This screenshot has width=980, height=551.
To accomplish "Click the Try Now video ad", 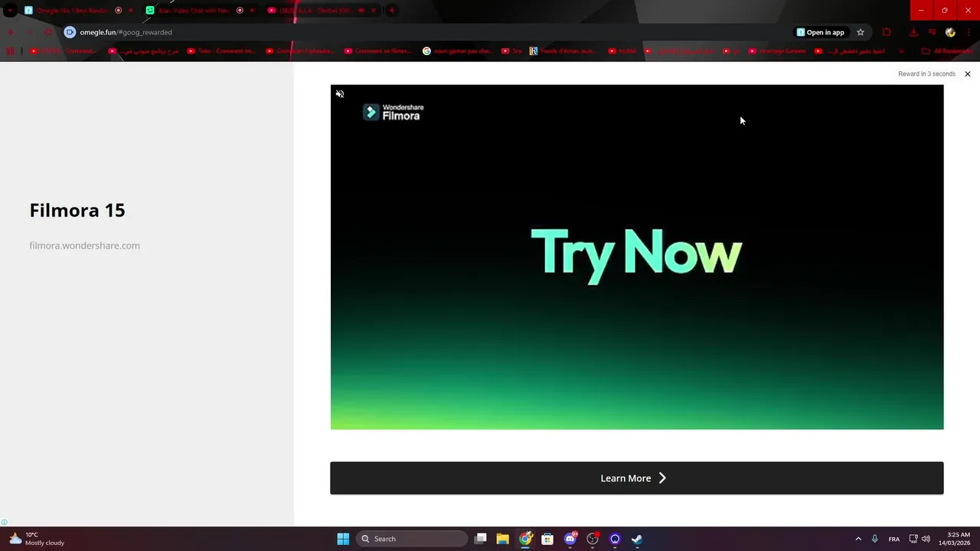I will (636, 256).
